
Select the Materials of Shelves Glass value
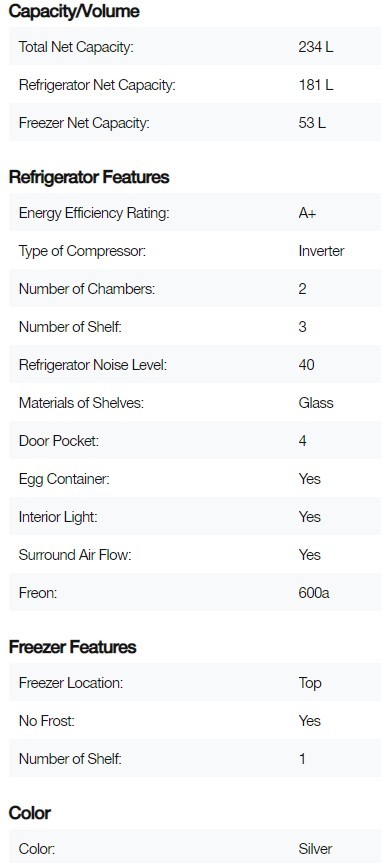(x=315, y=403)
